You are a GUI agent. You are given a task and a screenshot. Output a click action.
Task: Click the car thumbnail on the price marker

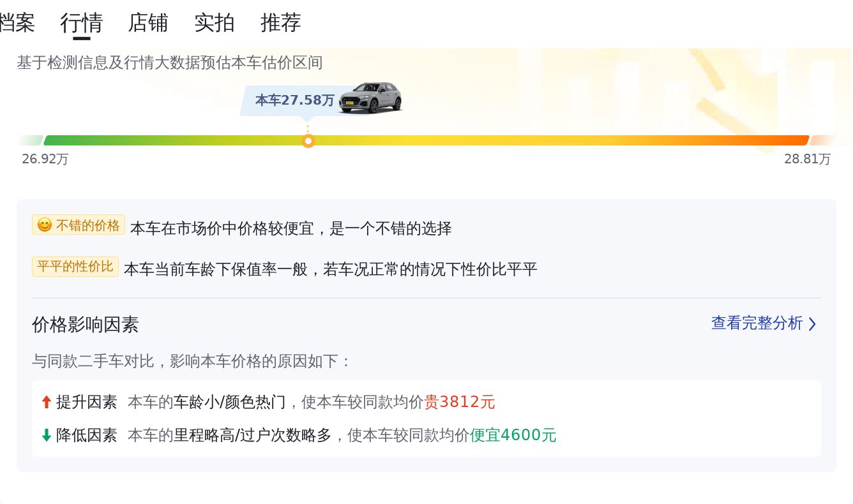point(370,98)
